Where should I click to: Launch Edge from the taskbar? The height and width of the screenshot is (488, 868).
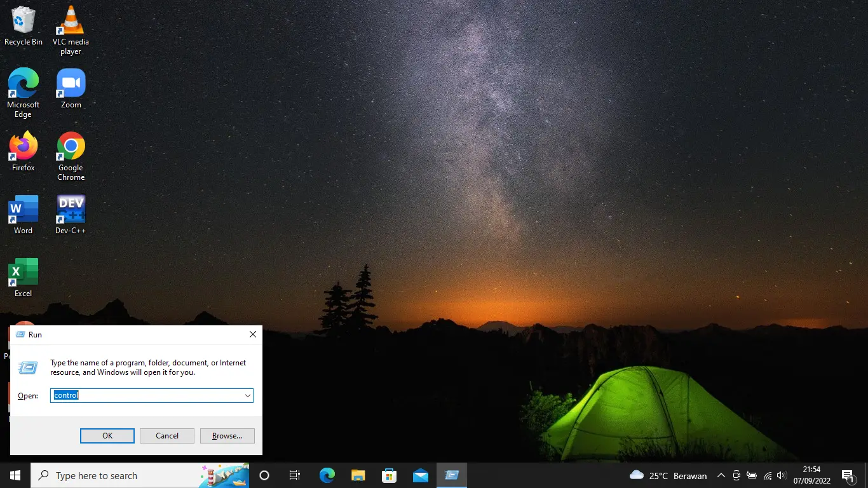pyautogui.click(x=327, y=475)
